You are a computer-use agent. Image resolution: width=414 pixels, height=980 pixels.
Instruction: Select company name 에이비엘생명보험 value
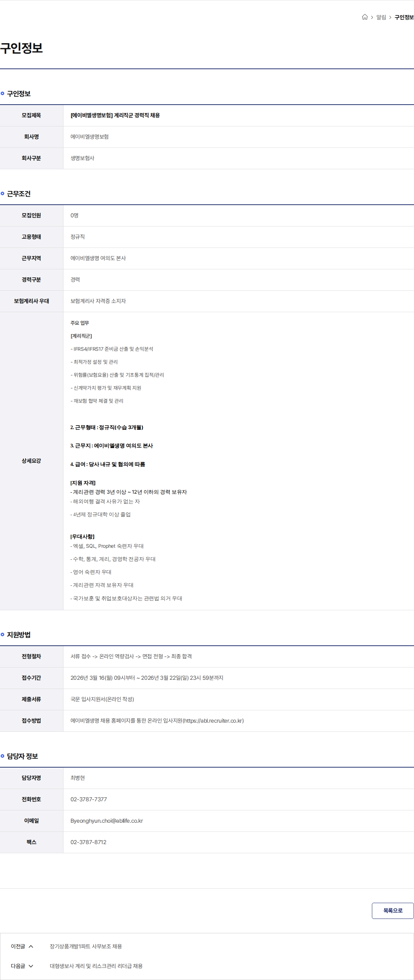pos(89,137)
